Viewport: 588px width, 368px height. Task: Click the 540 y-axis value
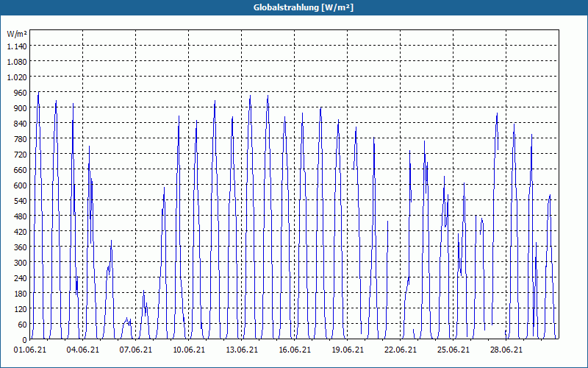tap(21, 201)
